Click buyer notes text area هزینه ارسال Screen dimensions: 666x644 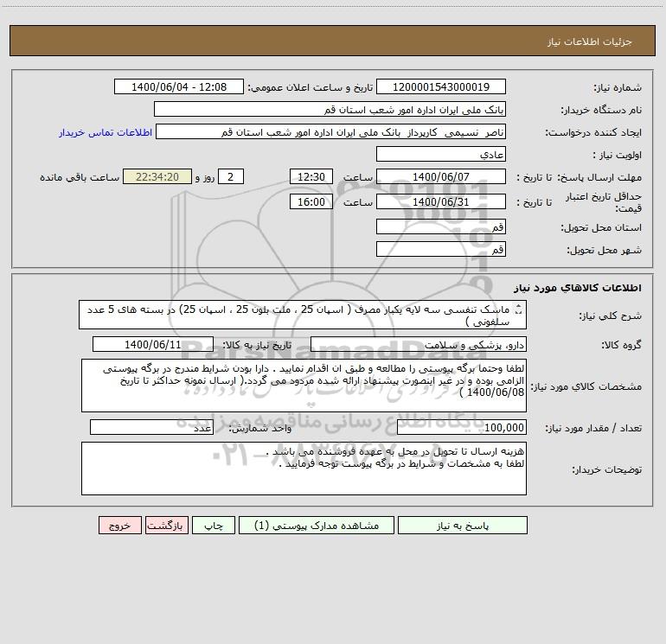pos(304,469)
